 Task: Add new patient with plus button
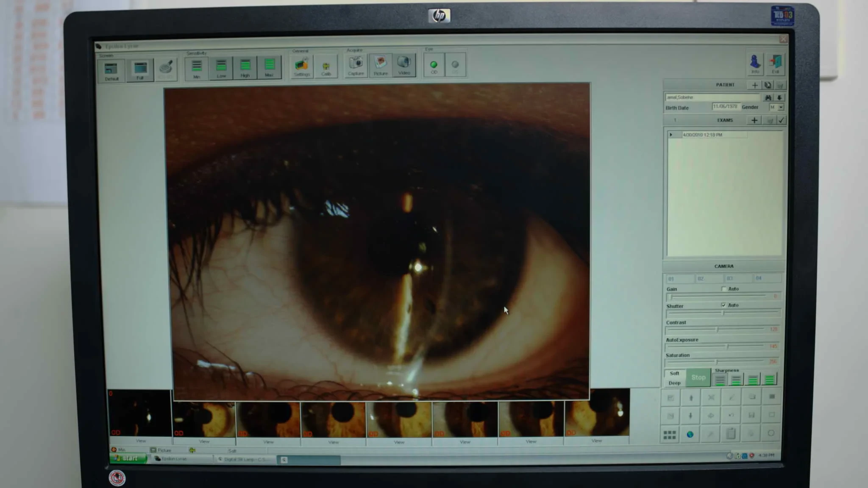coord(754,85)
